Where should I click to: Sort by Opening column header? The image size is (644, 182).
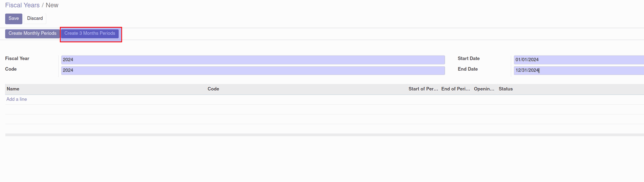pyautogui.click(x=484, y=89)
